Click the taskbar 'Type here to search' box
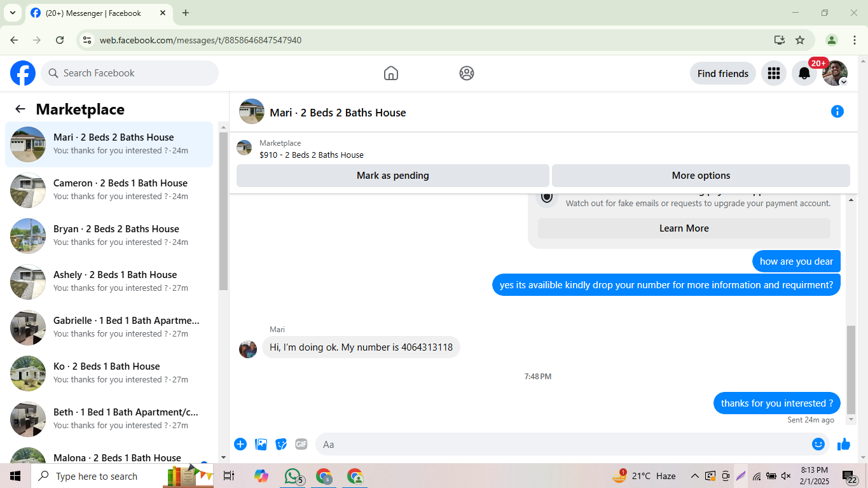Screen dimensions: 868x488 click(x=122, y=476)
